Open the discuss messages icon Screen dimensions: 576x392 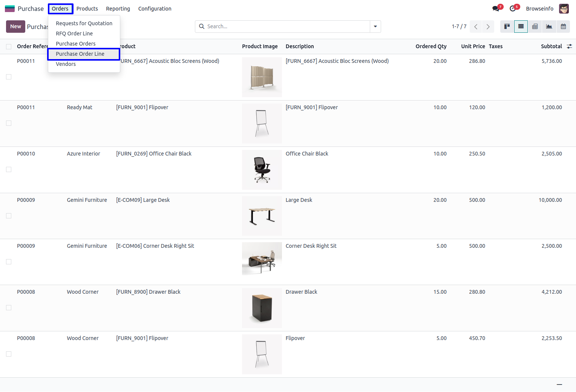coord(496,9)
